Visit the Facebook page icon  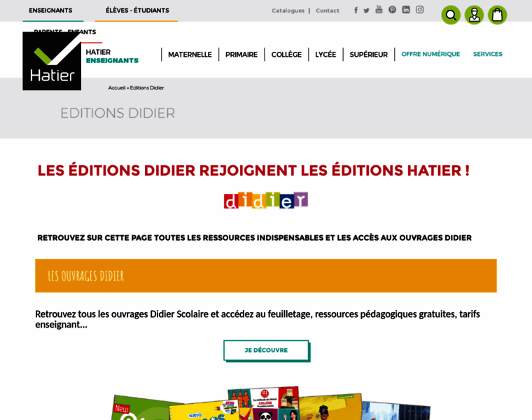(356, 10)
